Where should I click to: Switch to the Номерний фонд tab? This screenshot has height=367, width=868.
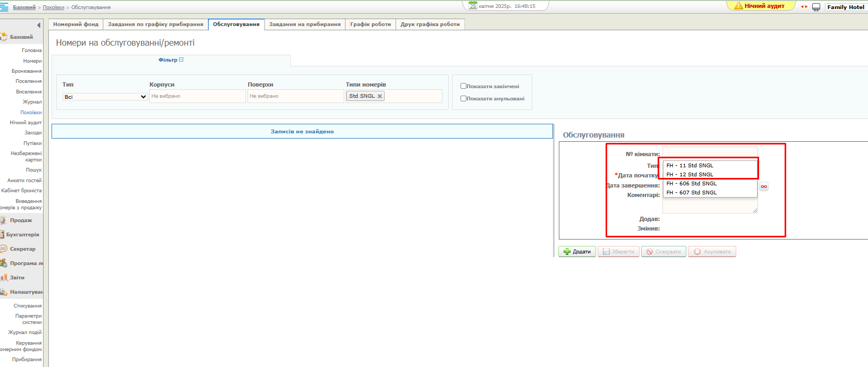pyautogui.click(x=76, y=24)
